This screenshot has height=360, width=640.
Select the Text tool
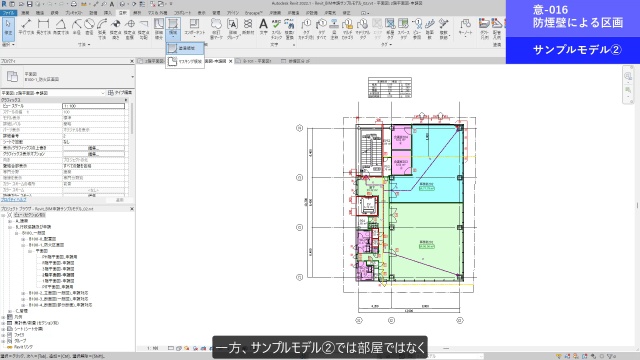click(x=263, y=27)
